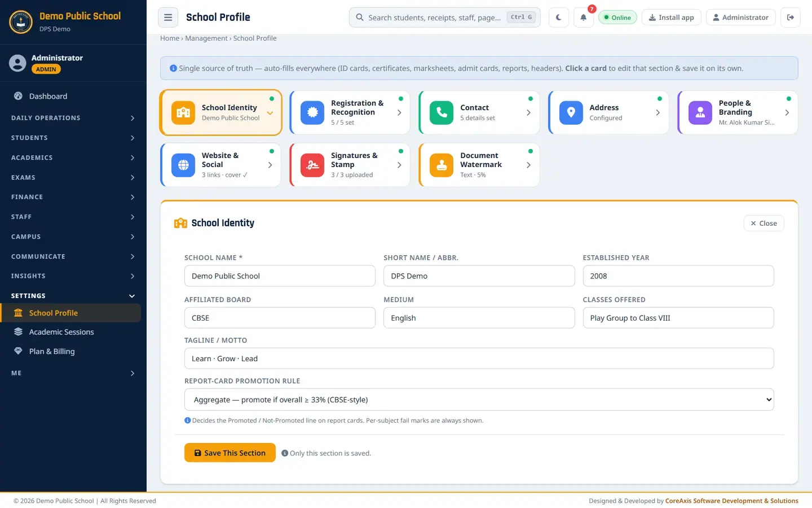
Task: Follow the Home breadcrumb link
Action: coord(170,38)
